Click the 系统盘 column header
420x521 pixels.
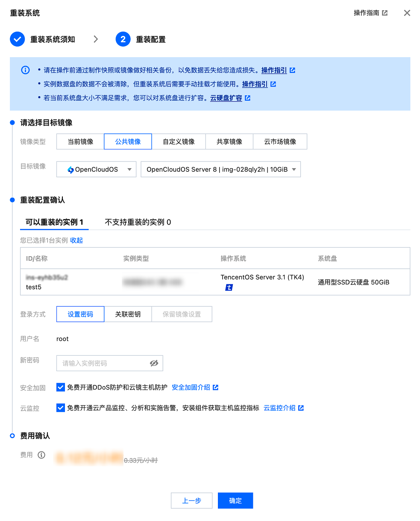click(x=327, y=258)
